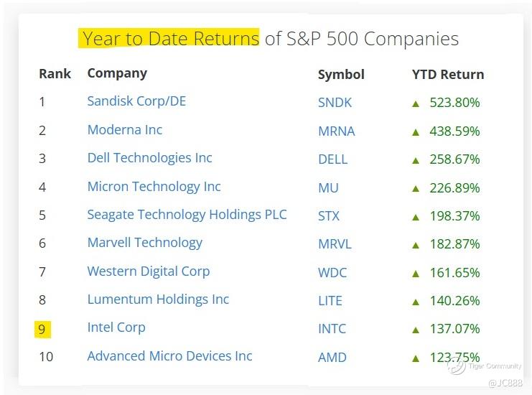Click the Tiger Community watermark logo
Screen dimensions: 532x395
click(x=457, y=366)
